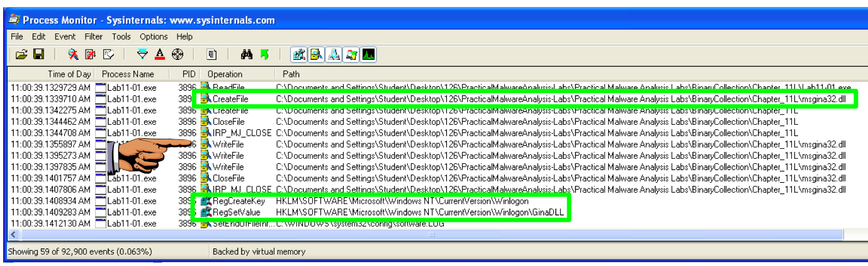Click the WriteFile operation at 11:00:39.1397835
This screenshot has width=868, height=266.
click(239, 166)
